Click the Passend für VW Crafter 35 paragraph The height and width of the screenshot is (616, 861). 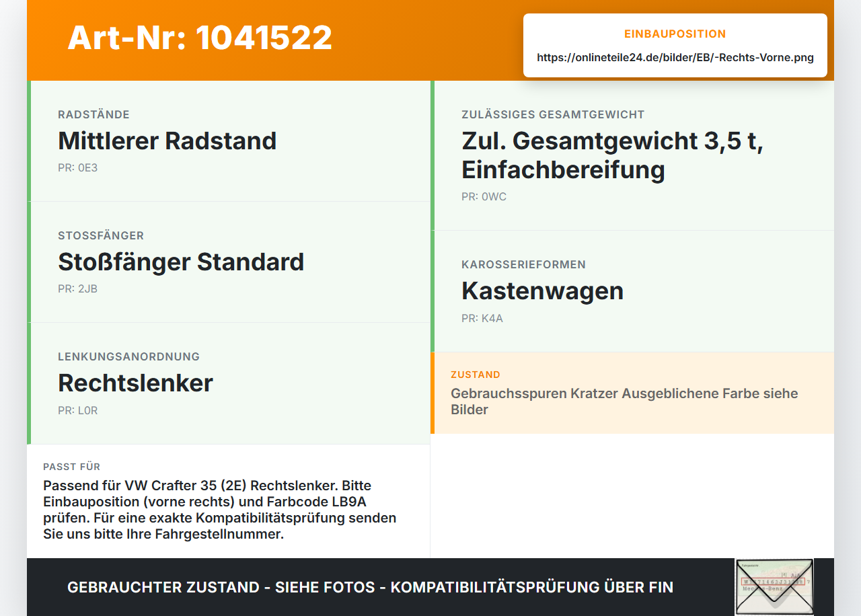pos(220,510)
